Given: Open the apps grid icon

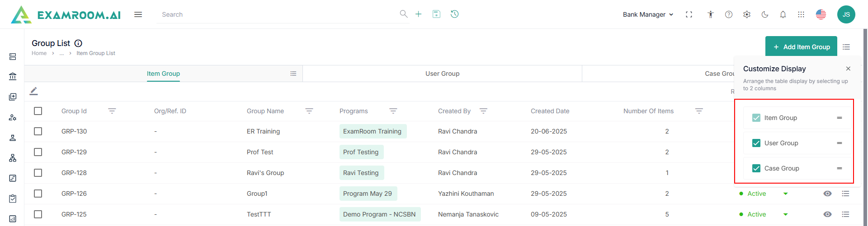Looking at the screenshot, I should point(801,14).
